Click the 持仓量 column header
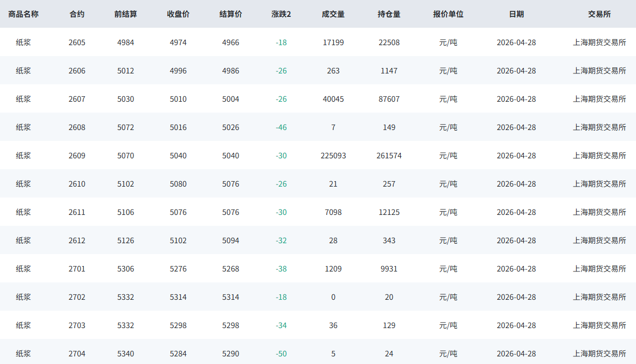 coord(389,14)
